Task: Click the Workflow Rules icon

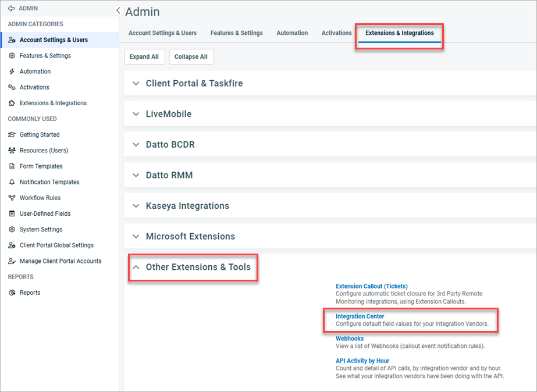Action: [13, 197]
